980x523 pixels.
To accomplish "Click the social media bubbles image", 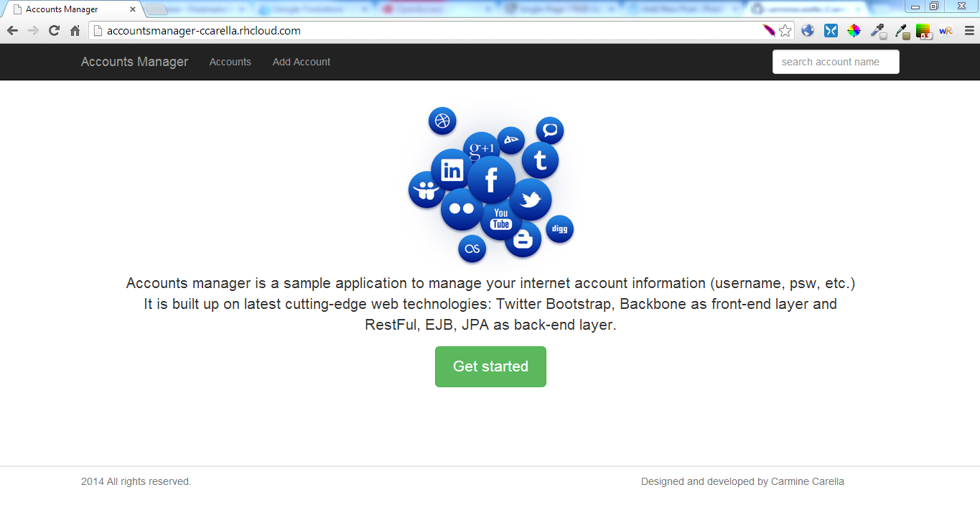I will tap(490, 185).
